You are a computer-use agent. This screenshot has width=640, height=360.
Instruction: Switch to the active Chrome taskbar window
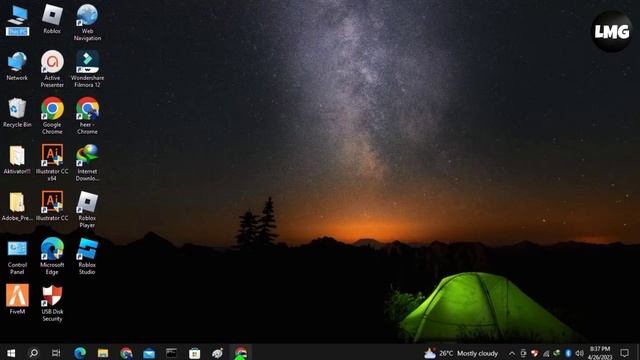pos(241,353)
